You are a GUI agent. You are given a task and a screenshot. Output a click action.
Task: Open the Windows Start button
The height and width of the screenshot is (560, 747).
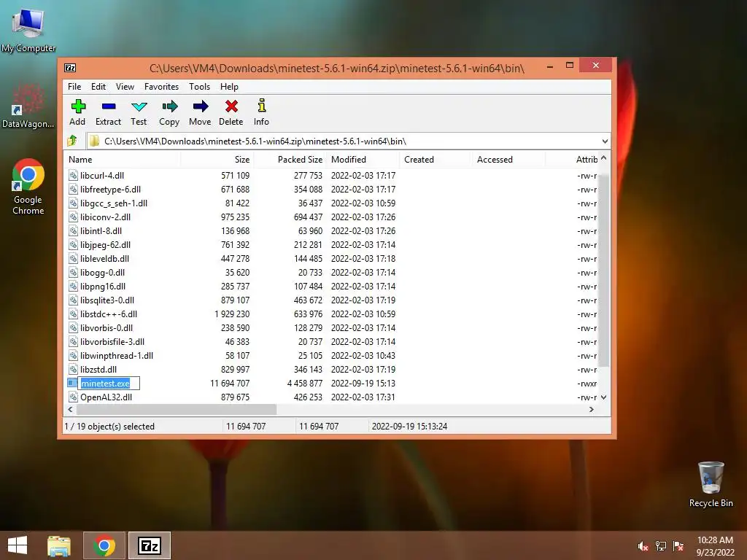coord(18,545)
